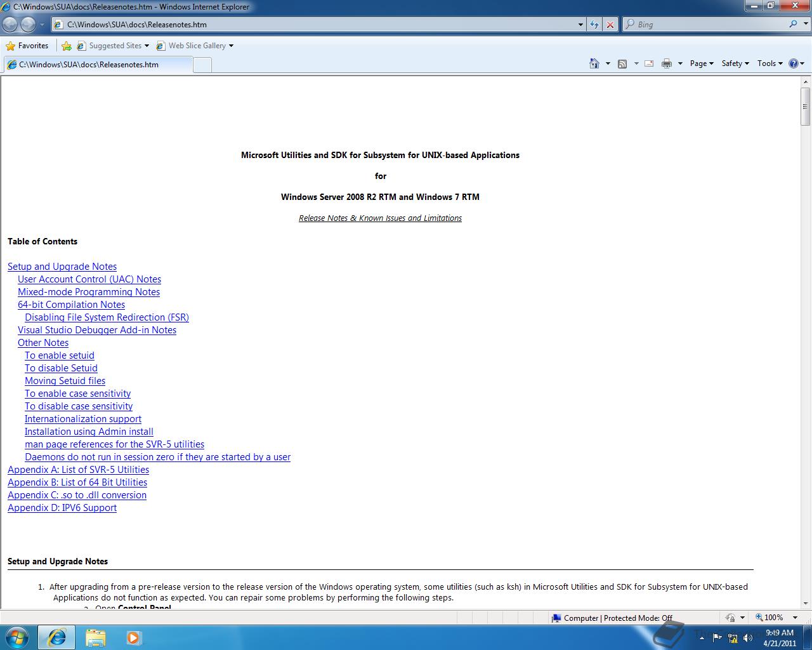Open Appendix C: .so to .dll conversion
This screenshot has width=812, height=650.
(x=77, y=495)
